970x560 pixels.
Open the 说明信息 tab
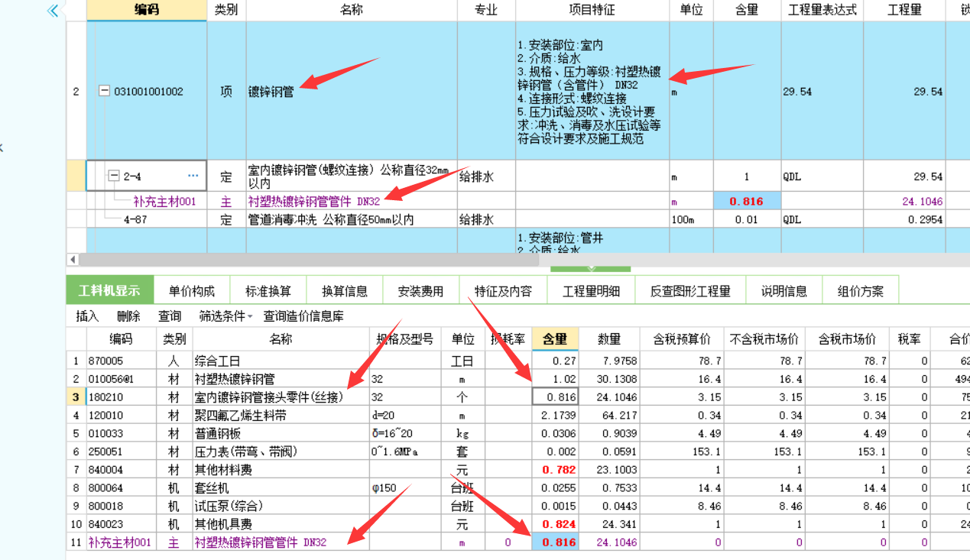tap(784, 291)
